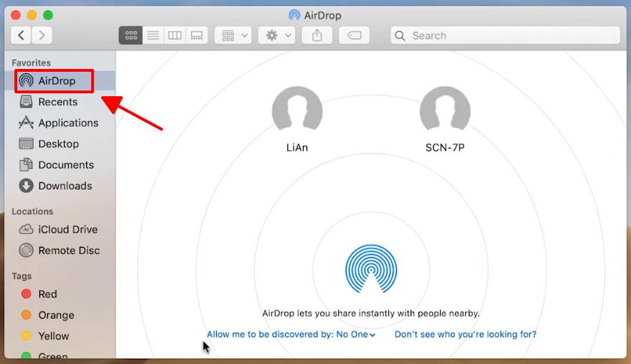Select AirDrop in the sidebar

click(60, 81)
